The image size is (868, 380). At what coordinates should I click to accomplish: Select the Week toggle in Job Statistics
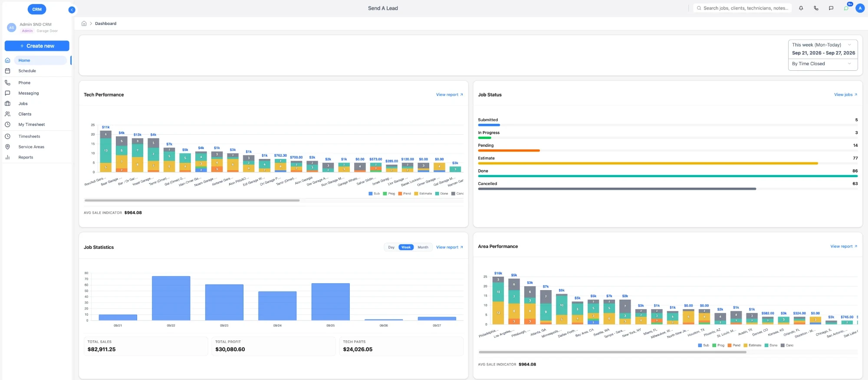click(x=406, y=248)
